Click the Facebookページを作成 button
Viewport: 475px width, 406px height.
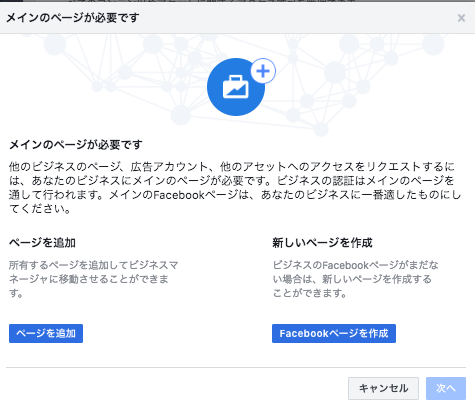click(x=334, y=333)
